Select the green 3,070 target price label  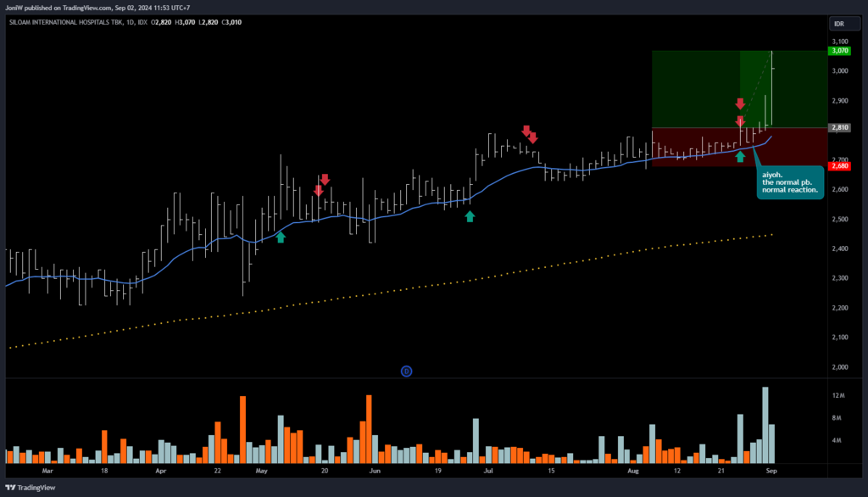[840, 51]
